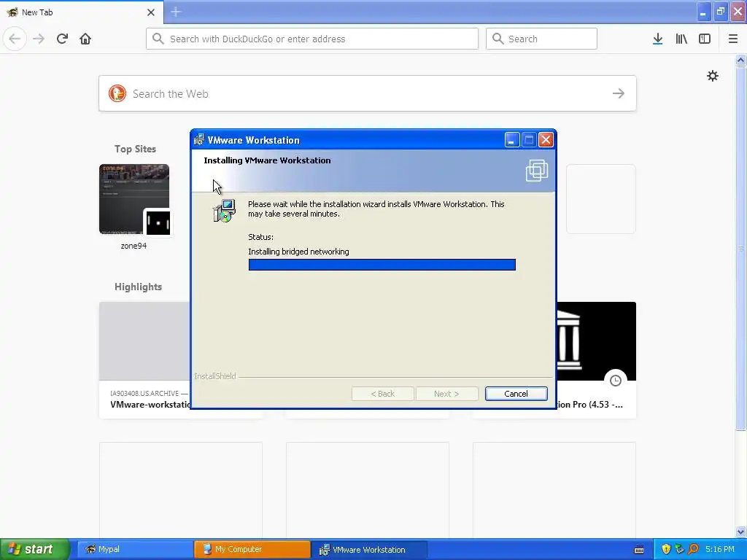Viewport: 747px width, 560px height.
Task: Open the library bookmarks icon
Action: [x=681, y=39]
